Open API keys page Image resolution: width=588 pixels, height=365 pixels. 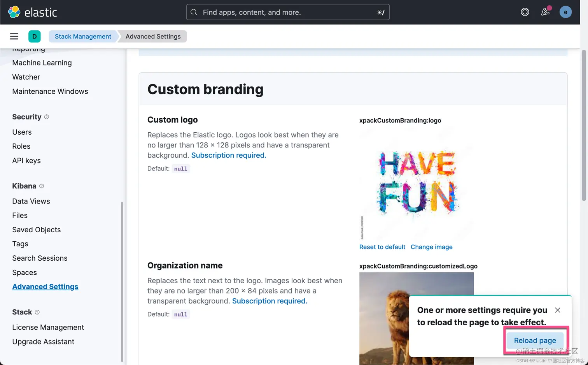(x=26, y=161)
